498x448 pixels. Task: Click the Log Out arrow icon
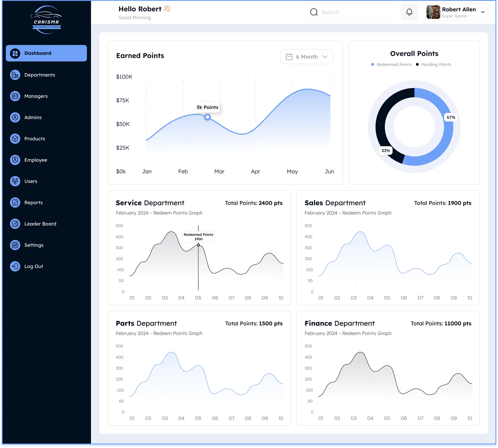15,266
